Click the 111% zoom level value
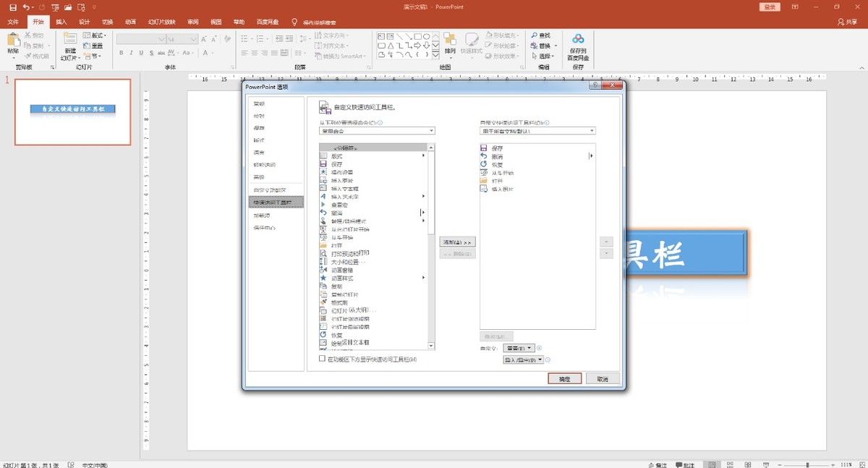The image size is (868, 468). (x=848, y=464)
